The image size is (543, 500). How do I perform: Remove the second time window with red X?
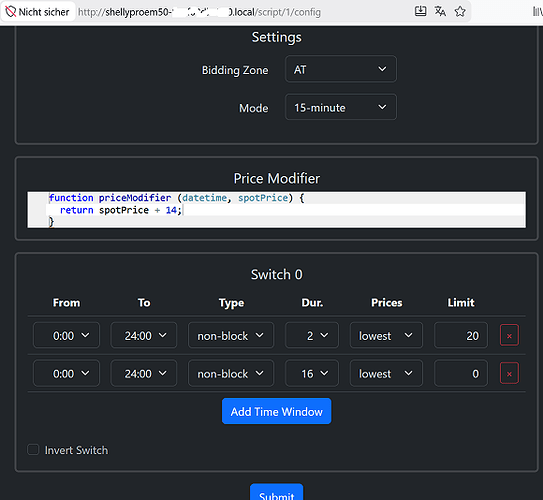coord(509,373)
